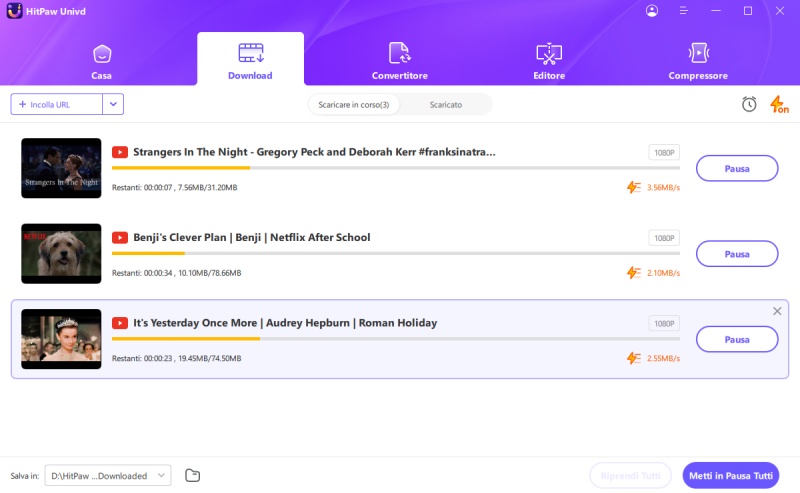The width and height of the screenshot is (800, 493).
Task: Pause the Benji's Clever Plan download
Action: tap(737, 254)
